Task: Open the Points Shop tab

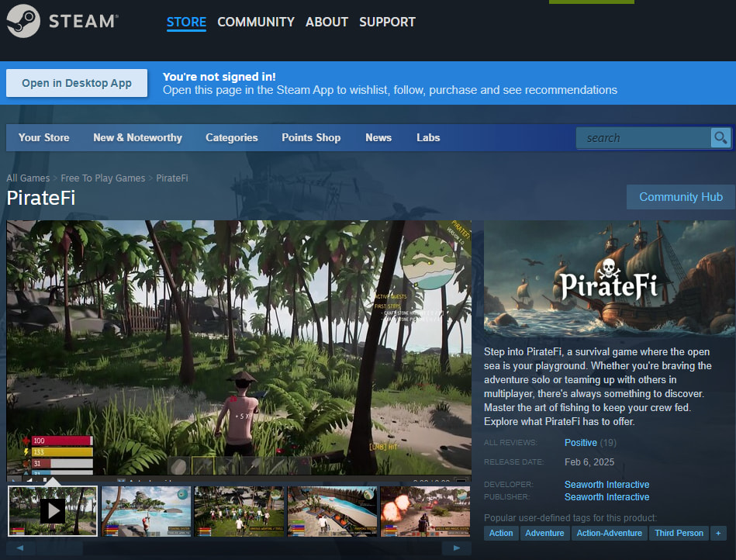Action: 311,137
